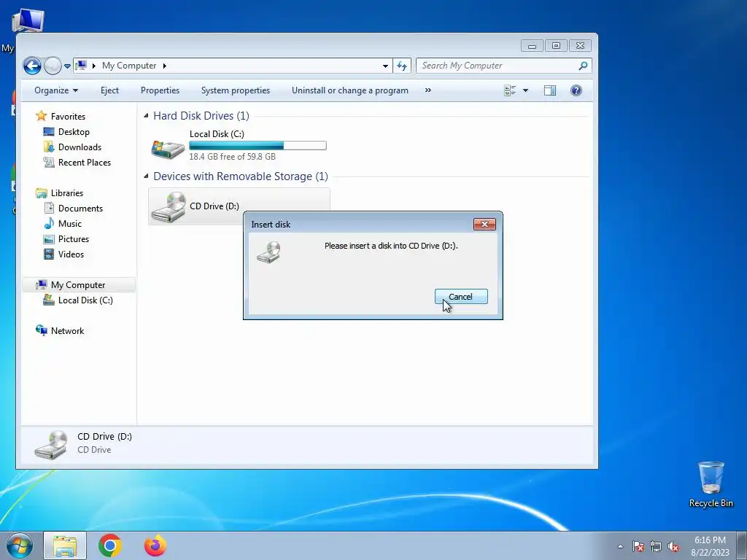Click the CD Drive (D:) label text
The width and height of the screenshot is (747, 560).
pyautogui.click(x=214, y=206)
